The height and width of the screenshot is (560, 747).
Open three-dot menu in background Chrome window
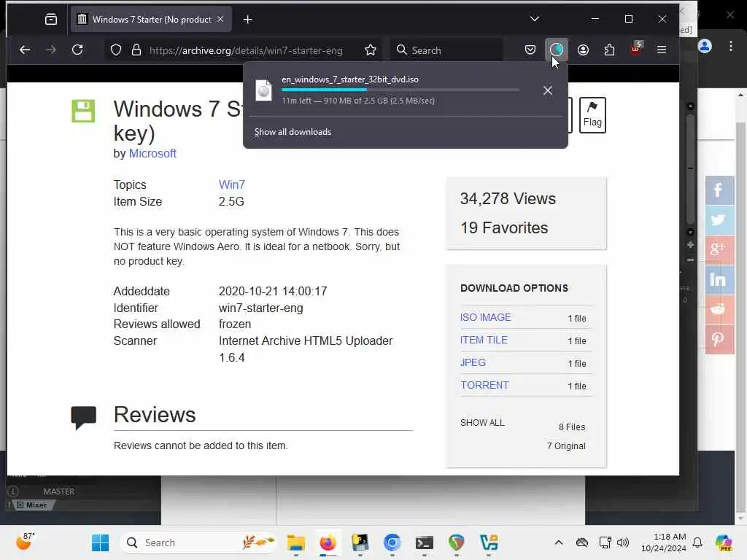[731, 46]
